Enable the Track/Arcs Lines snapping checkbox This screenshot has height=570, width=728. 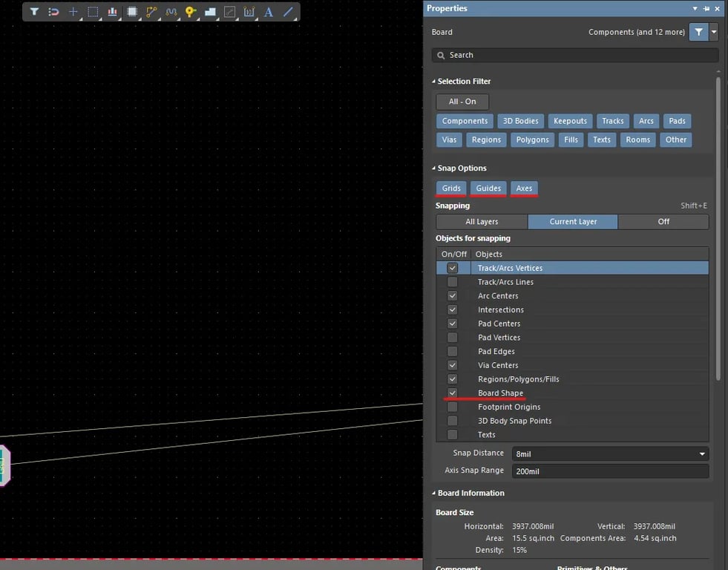(x=452, y=282)
